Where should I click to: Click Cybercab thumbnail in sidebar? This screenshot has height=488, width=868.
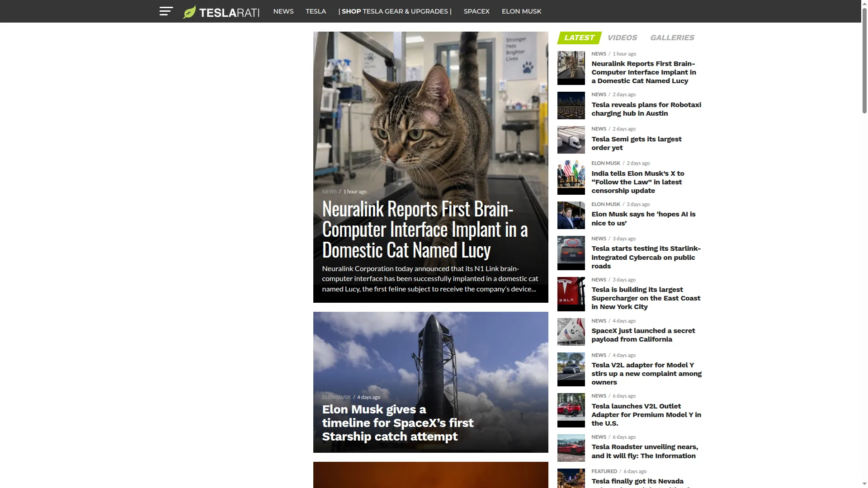[571, 253]
